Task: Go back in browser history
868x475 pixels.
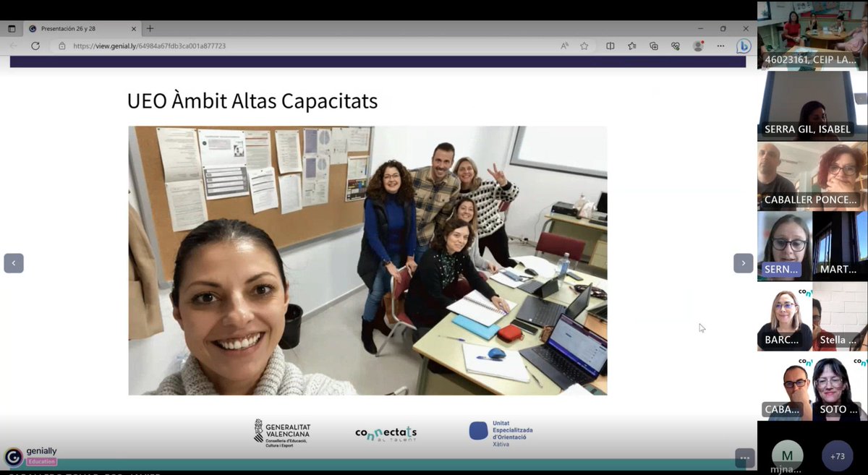Action: pos(12,46)
